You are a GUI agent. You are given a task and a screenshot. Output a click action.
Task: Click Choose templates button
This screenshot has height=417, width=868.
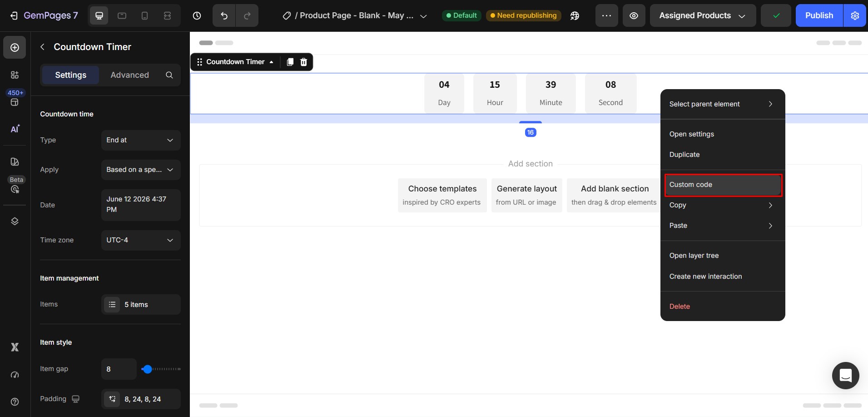click(442, 195)
